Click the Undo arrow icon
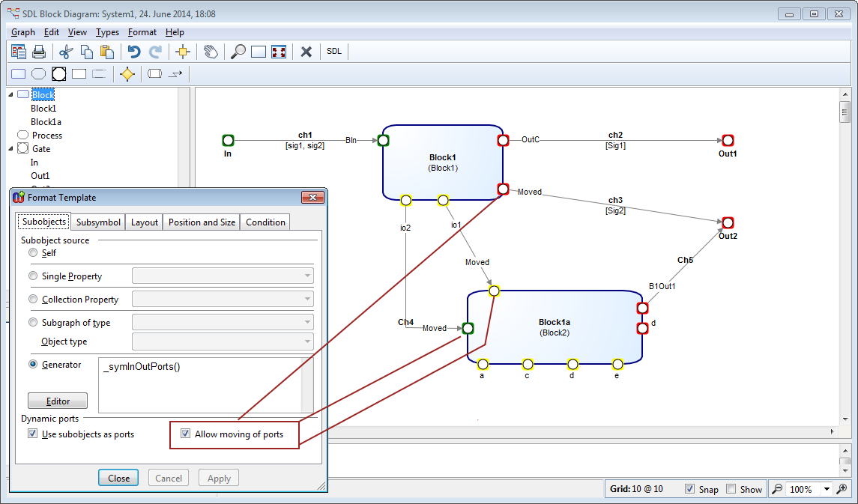 134,52
